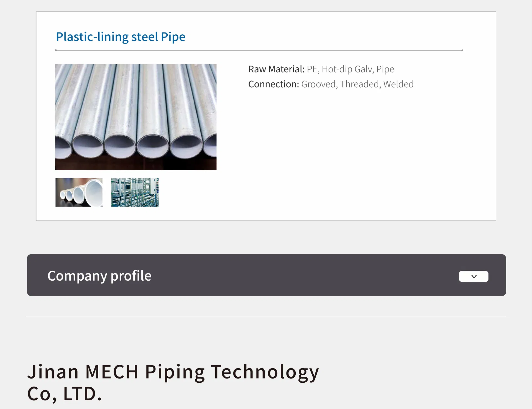Select the Grooved connection label
The width and height of the screenshot is (532, 409).
[x=318, y=84]
